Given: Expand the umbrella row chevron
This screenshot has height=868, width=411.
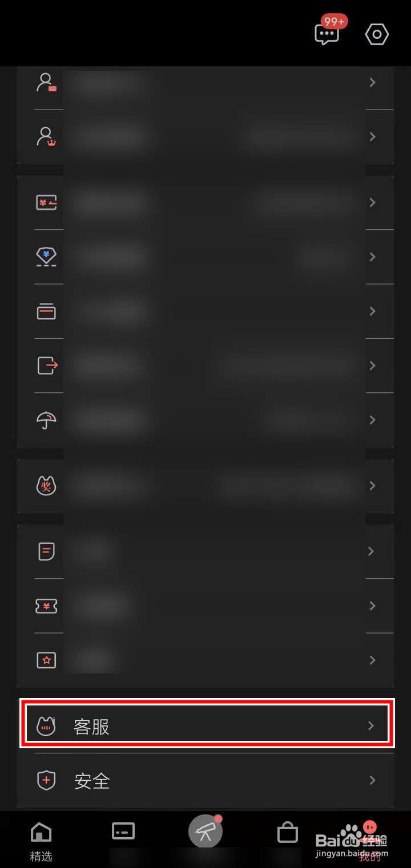Looking at the screenshot, I should pyautogui.click(x=372, y=420).
